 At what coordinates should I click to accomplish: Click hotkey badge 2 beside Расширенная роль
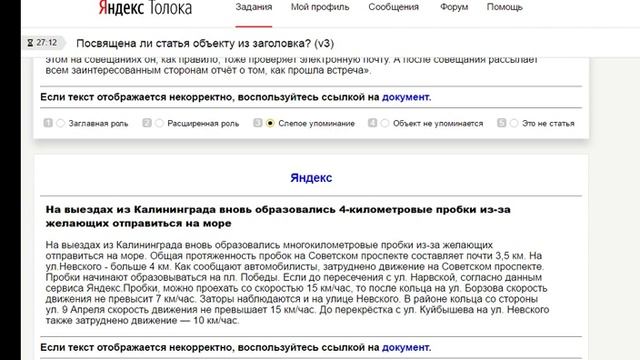[147, 123]
